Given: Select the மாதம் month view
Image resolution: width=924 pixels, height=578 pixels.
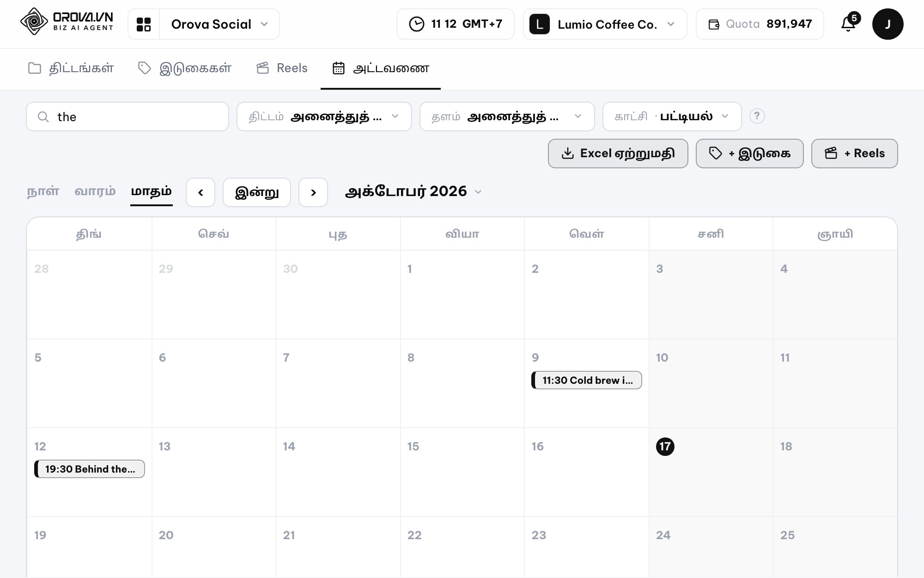Looking at the screenshot, I should click(152, 191).
